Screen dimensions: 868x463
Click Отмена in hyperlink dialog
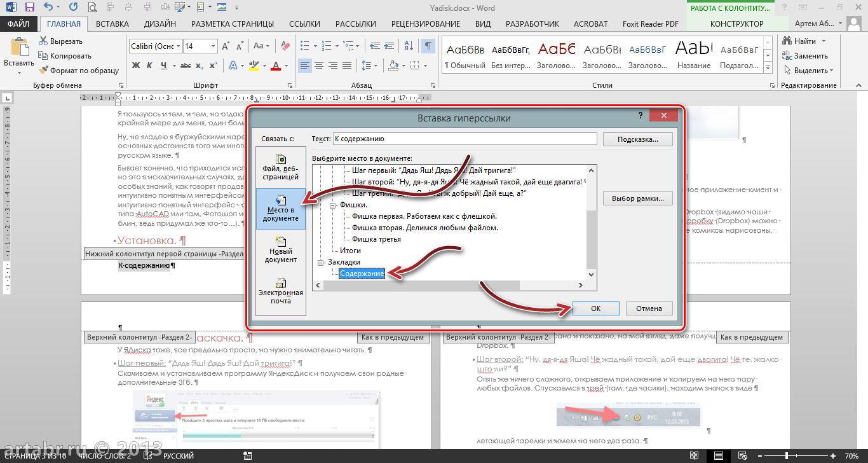(649, 308)
